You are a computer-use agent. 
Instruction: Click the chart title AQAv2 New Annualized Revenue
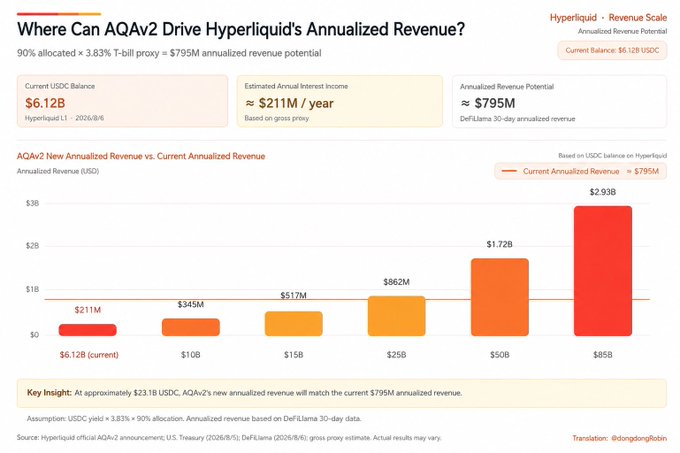point(141,156)
